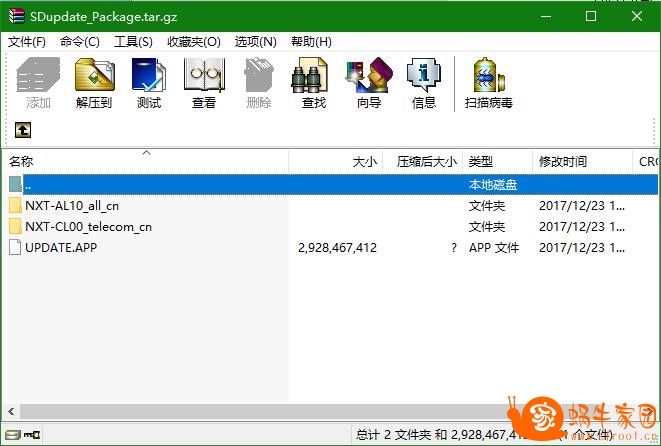Click the horizontal scrollbar track

[329, 411]
